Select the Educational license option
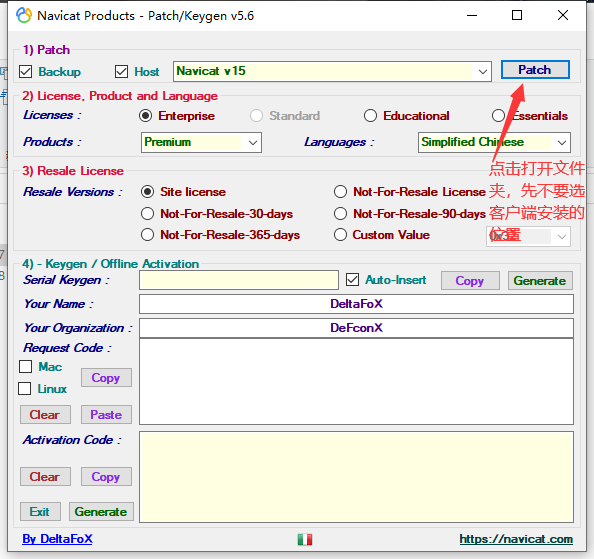Image resolution: width=594 pixels, height=559 pixels. 370,116
